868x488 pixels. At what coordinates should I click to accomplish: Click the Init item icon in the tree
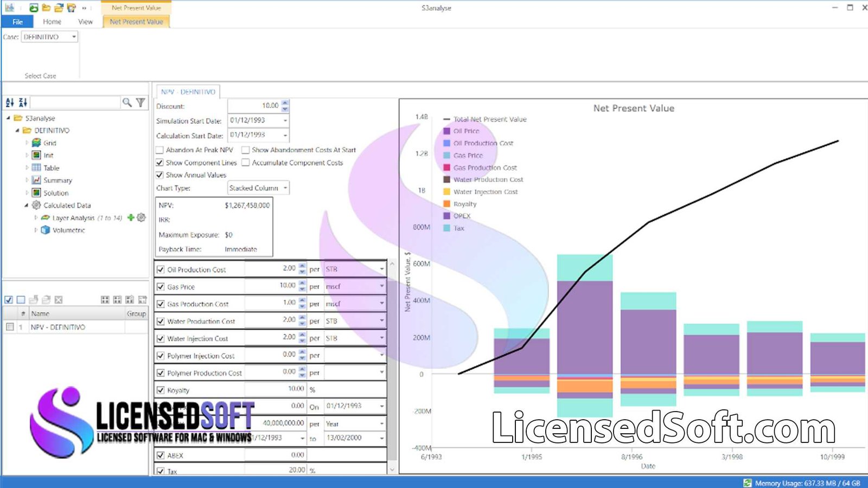(x=36, y=155)
